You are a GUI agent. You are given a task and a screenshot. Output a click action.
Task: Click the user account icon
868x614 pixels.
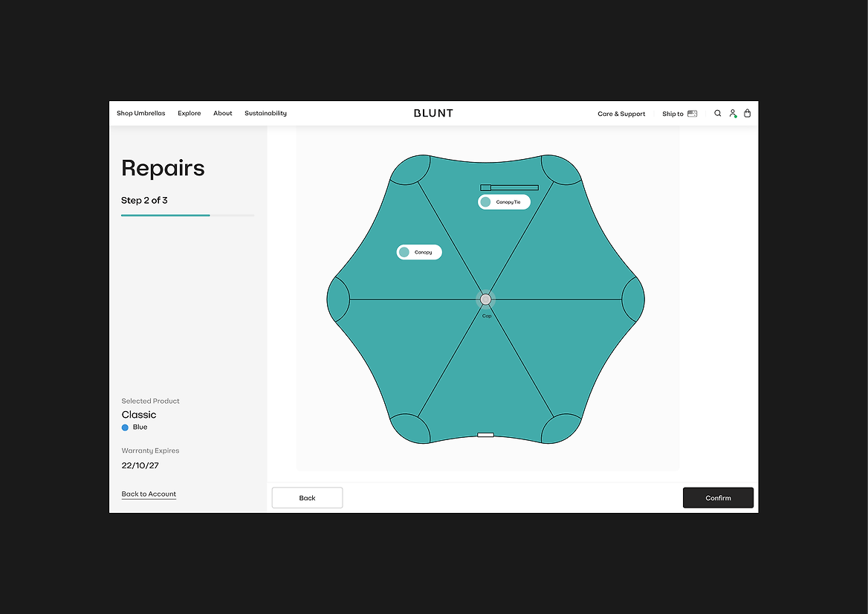tap(733, 114)
